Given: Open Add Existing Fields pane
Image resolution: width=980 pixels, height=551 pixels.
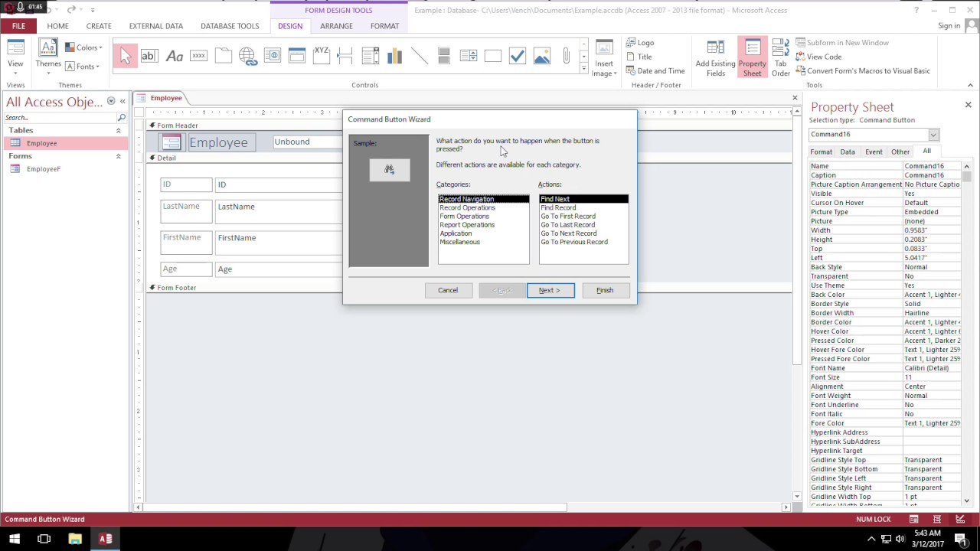Looking at the screenshot, I should coord(715,58).
